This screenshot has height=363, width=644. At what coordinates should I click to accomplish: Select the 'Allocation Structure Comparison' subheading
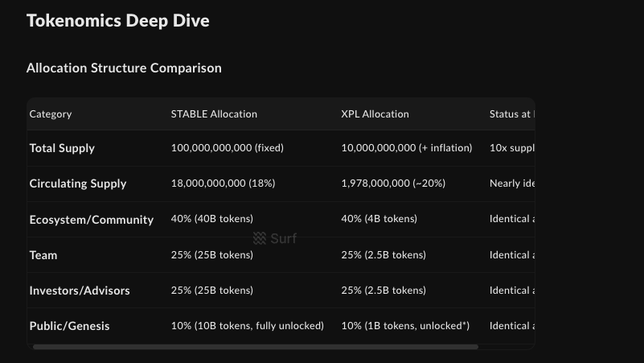click(x=124, y=68)
